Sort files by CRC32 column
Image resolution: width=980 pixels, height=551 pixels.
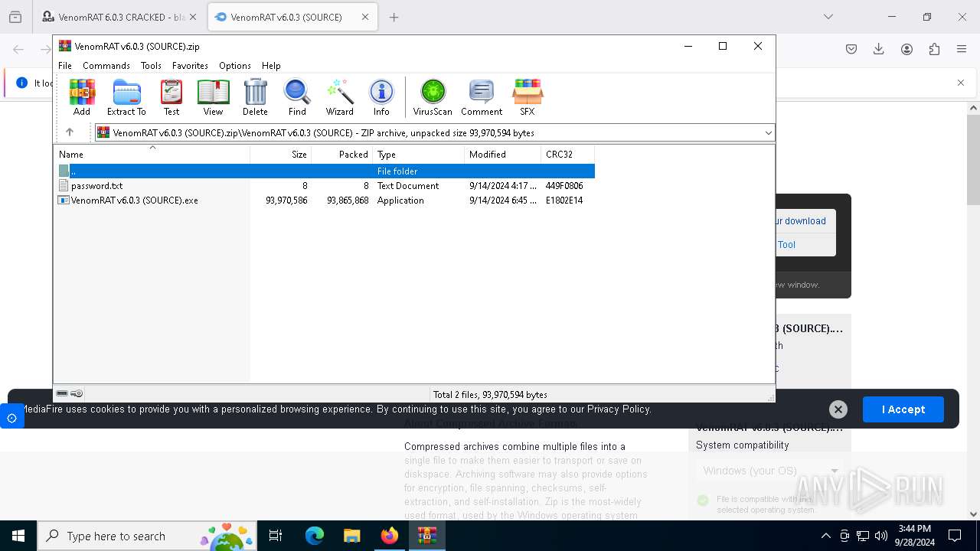coord(567,154)
